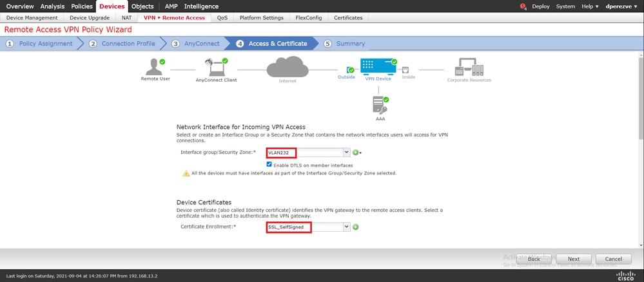644x282 pixels.
Task: Open the Certificates subtab
Action: tap(348, 17)
